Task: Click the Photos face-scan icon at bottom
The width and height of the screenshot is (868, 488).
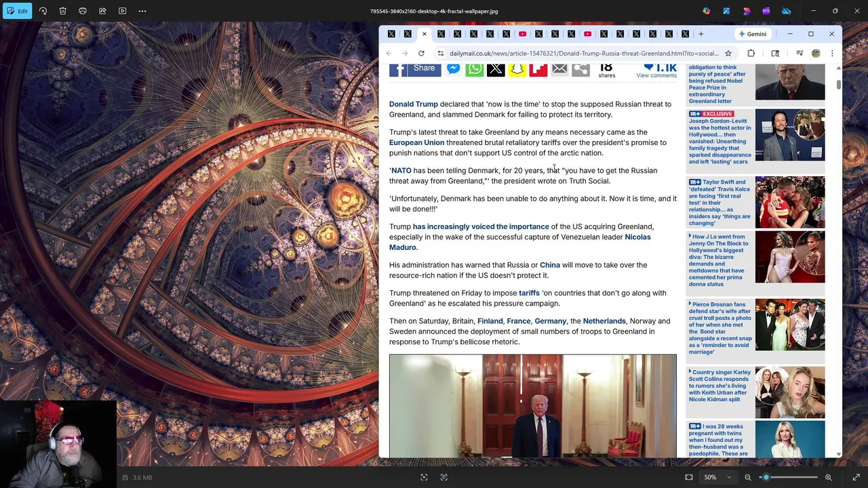Action: [424, 477]
